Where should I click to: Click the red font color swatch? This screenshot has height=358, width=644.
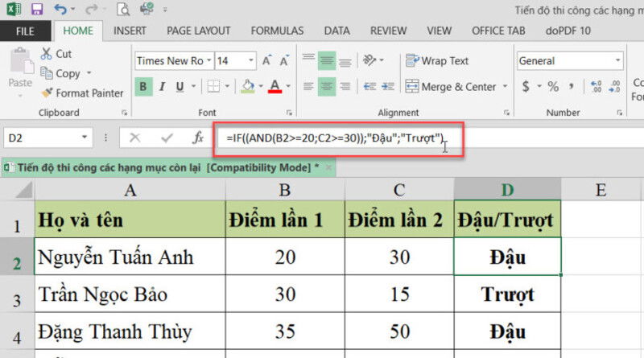275,87
